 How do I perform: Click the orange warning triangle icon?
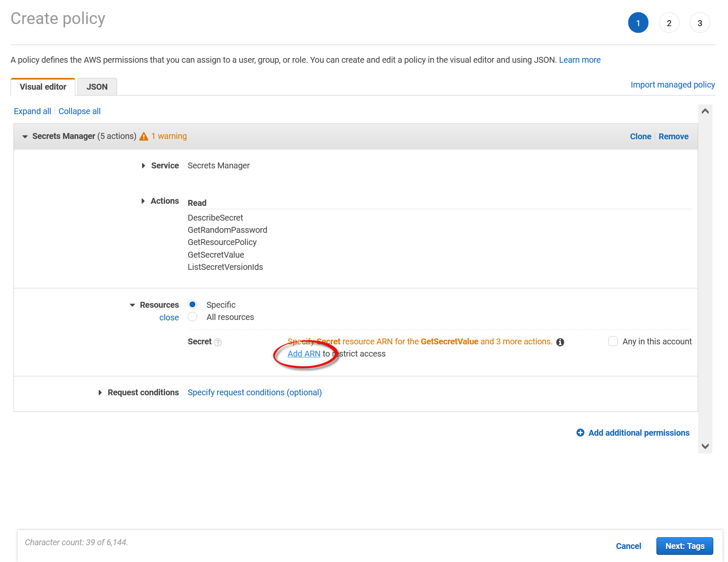pyautogui.click(x=144, y=136)
